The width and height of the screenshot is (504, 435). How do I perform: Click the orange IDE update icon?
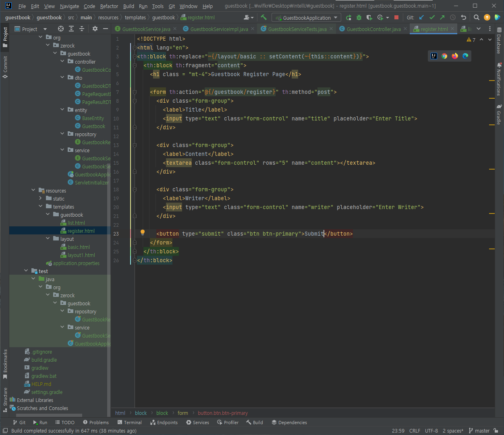487,17
